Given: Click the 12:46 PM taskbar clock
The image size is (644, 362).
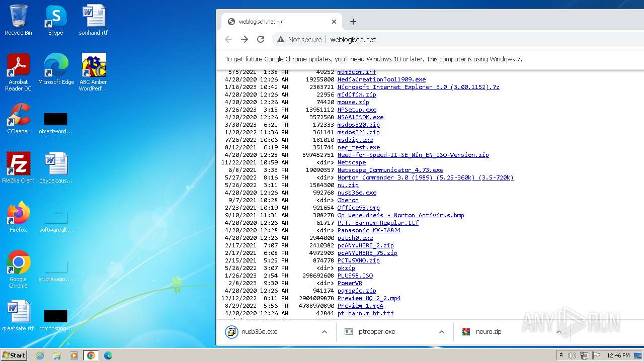Looking at the screenshot, I should tap(618, 355).
